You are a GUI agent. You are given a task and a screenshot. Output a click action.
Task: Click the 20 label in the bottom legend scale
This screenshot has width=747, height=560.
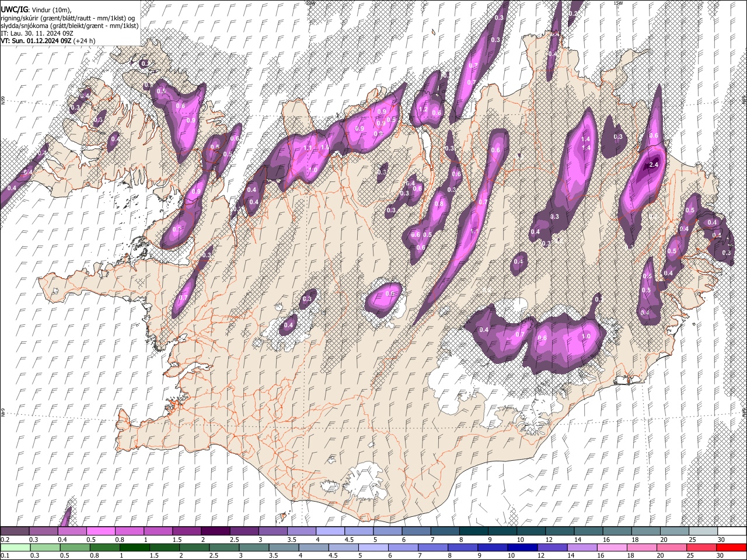[x=661, y=555]
